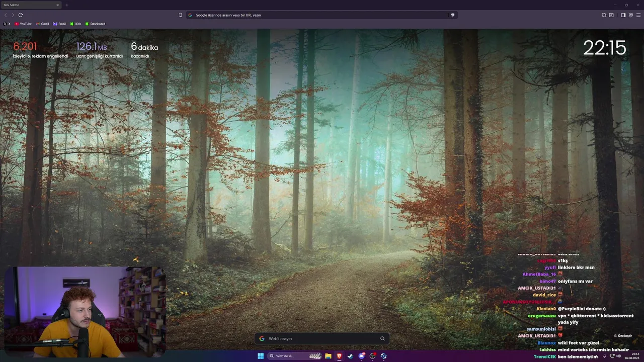The image size is (644, 362).
Task: Open the Pmail bookmark
Action: pyautogui.click(x=59, y=24)
